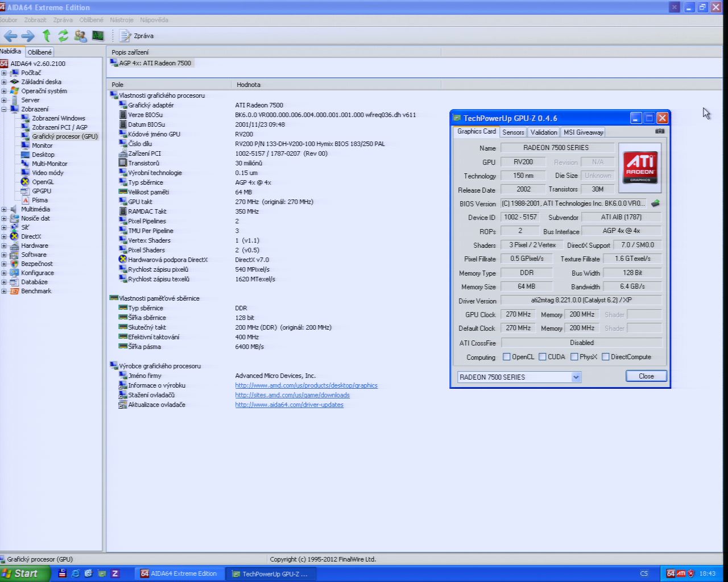Select Monitor tree item
Viewport: 728px width, 582px height.
42,145
